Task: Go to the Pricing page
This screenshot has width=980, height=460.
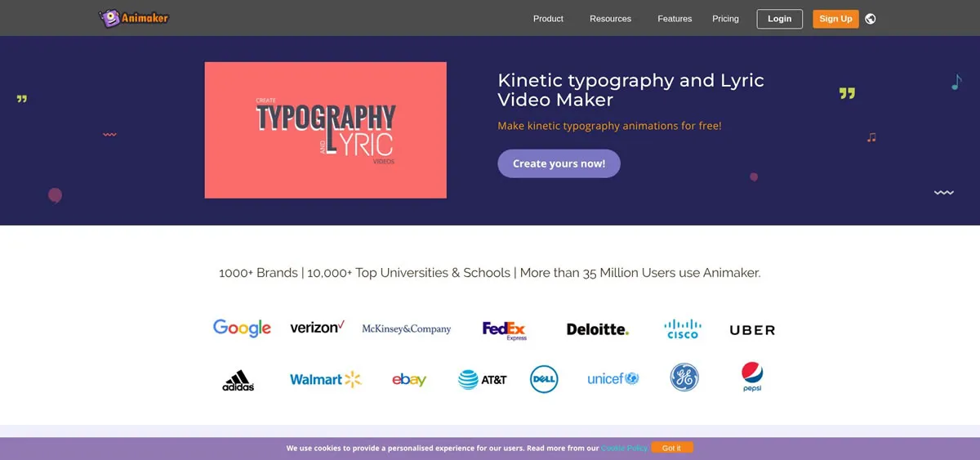Action: pos(725,19)
